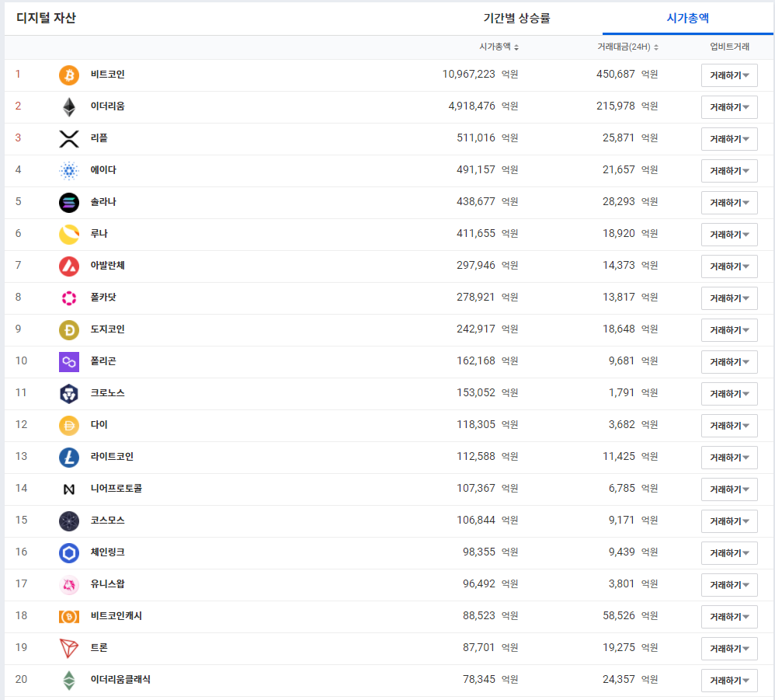
Task: Click trading volume value 1,791
Action: (621, 392)
